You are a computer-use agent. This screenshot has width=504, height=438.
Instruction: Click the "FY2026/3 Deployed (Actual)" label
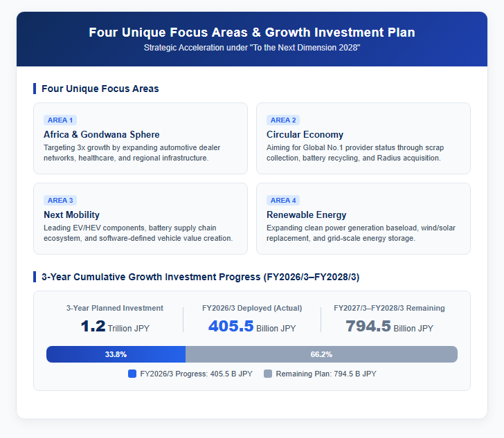coord(252,308)
